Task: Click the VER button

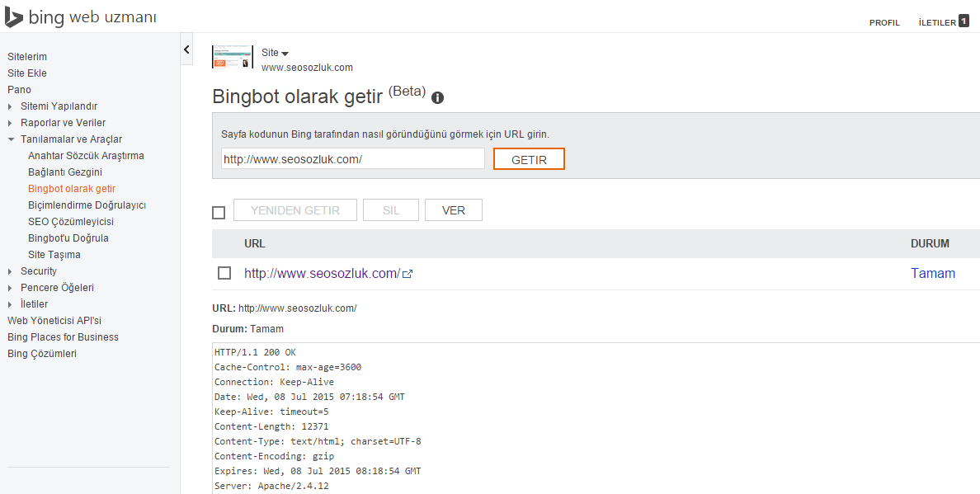Action: point(453,210)
